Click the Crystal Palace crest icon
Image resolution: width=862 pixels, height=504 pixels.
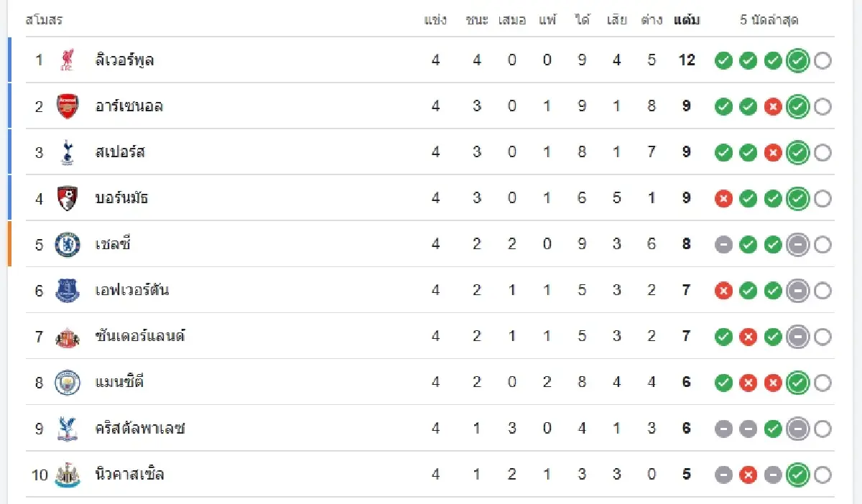click(x=68, y=429)
